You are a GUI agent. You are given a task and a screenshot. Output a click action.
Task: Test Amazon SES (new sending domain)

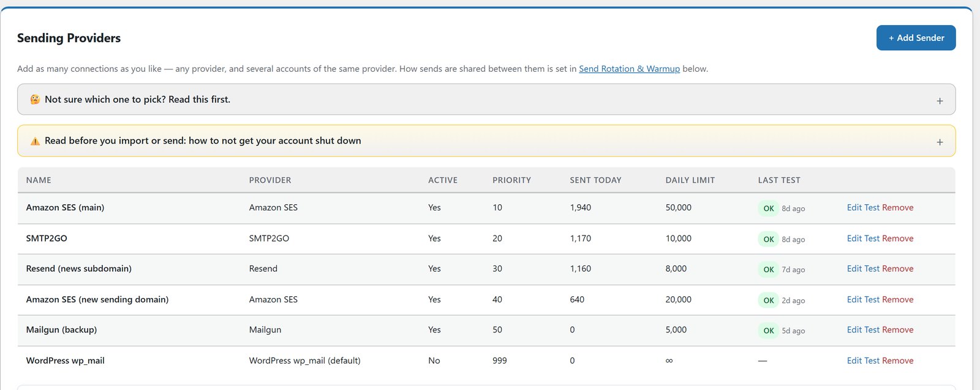tap(872, 300)
